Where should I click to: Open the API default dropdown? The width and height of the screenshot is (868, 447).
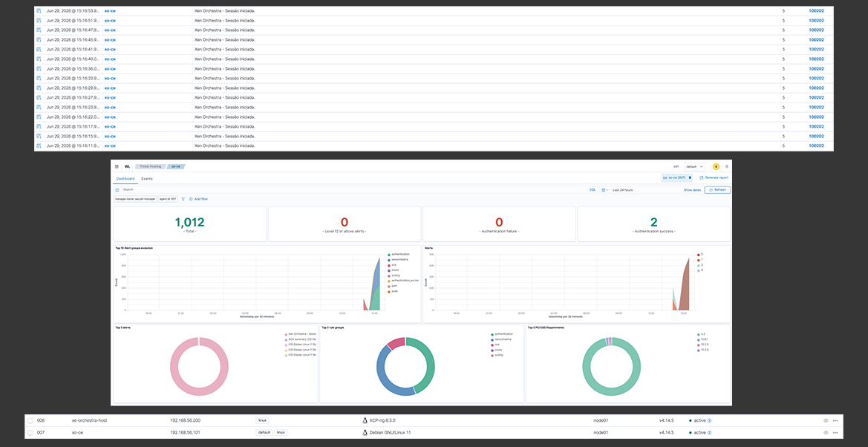point(694,166)
